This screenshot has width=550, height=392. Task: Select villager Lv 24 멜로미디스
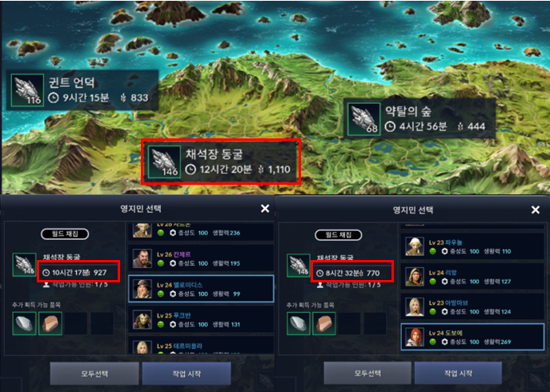(201, 289)
